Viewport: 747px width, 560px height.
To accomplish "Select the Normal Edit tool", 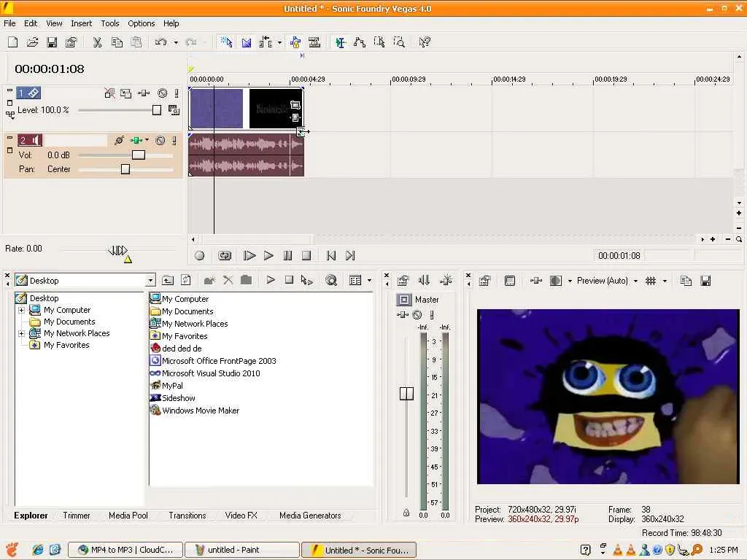I will (x=340, y=42).
